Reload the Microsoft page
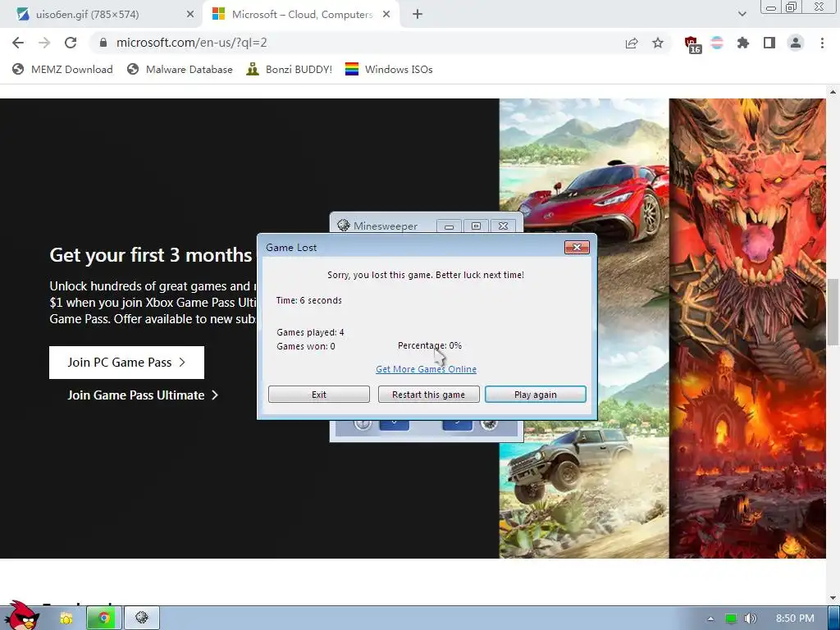Image resolution: width=840 pixels, height=630 pixels. [x=71, y=43]
